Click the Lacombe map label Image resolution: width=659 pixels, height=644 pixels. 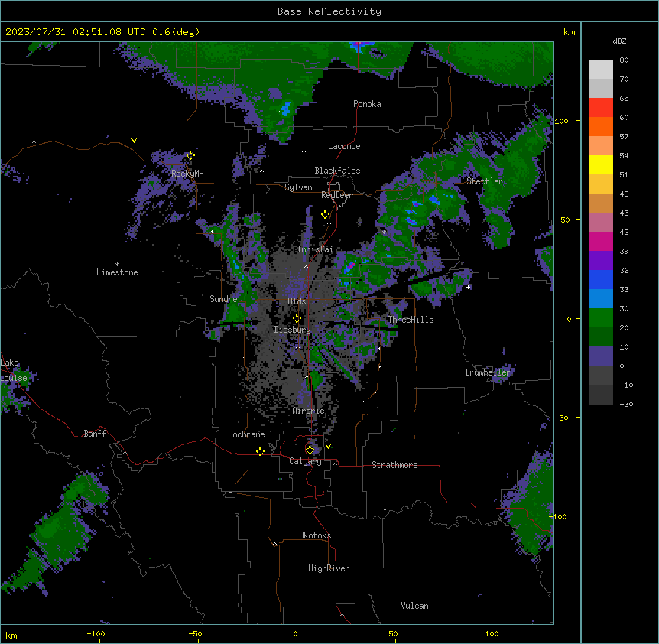[x=344, y=146]
